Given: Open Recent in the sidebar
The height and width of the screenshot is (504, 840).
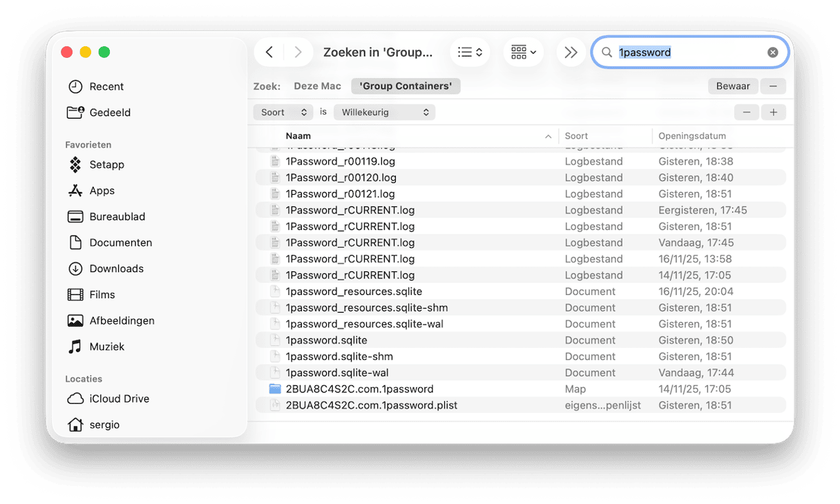Looking at the screenshot, I should [106, 86].
